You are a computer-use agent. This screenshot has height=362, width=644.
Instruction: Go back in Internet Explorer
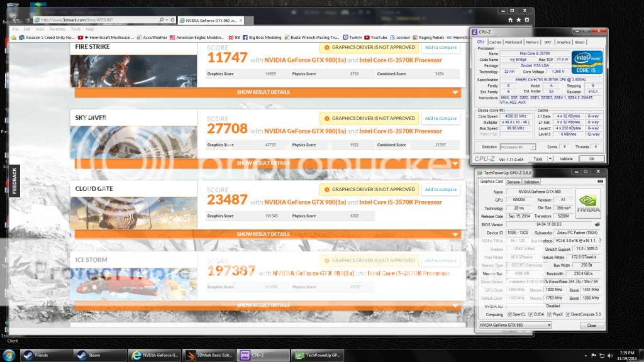click(15, 19)
